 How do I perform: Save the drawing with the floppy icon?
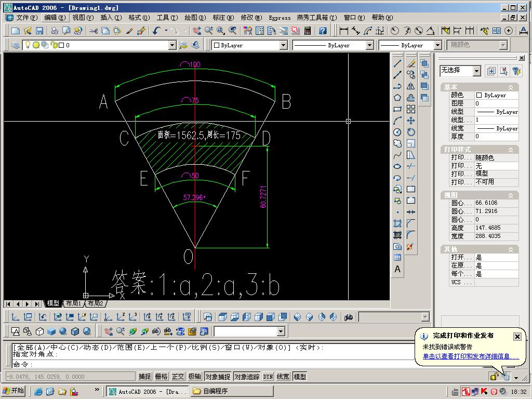(39, 31)
